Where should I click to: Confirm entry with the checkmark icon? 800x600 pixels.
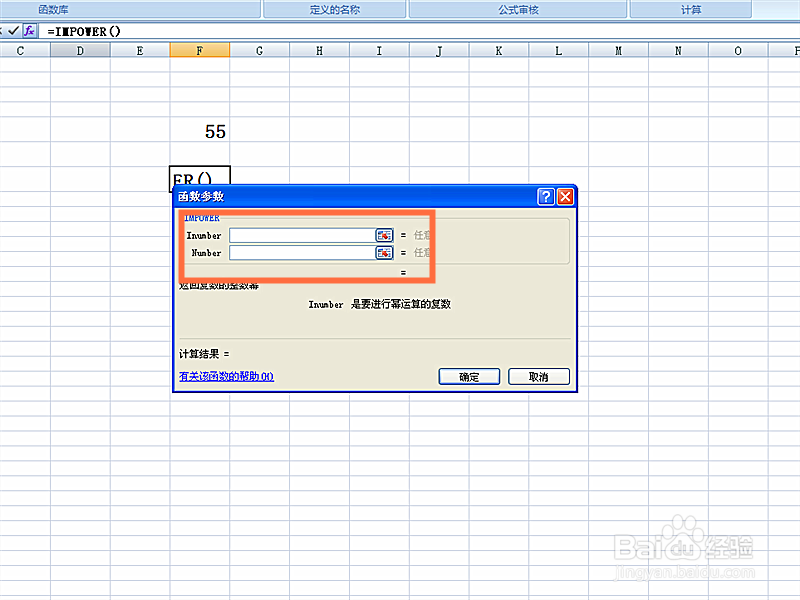coord(14,31)
